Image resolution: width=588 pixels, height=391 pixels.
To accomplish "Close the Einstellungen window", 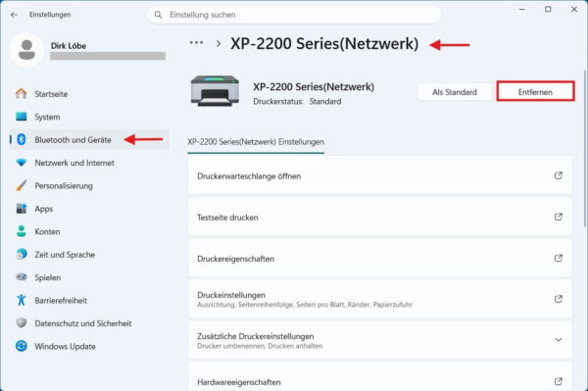I will tap(574, 10).
